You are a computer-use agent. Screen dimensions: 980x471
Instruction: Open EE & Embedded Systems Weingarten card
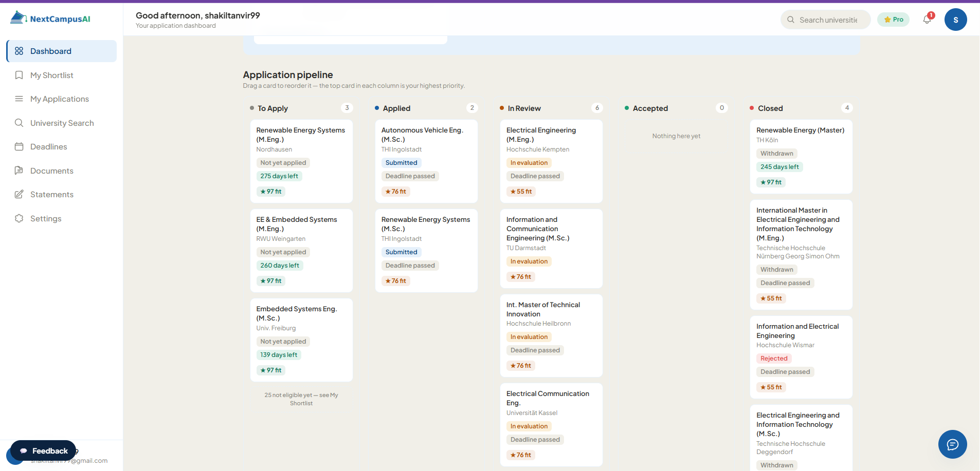coord(301,251)
